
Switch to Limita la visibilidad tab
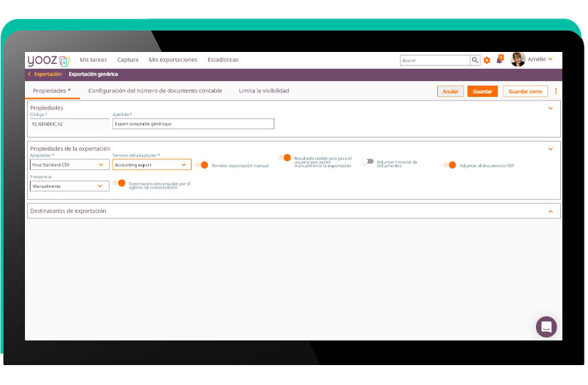[264, 90]
